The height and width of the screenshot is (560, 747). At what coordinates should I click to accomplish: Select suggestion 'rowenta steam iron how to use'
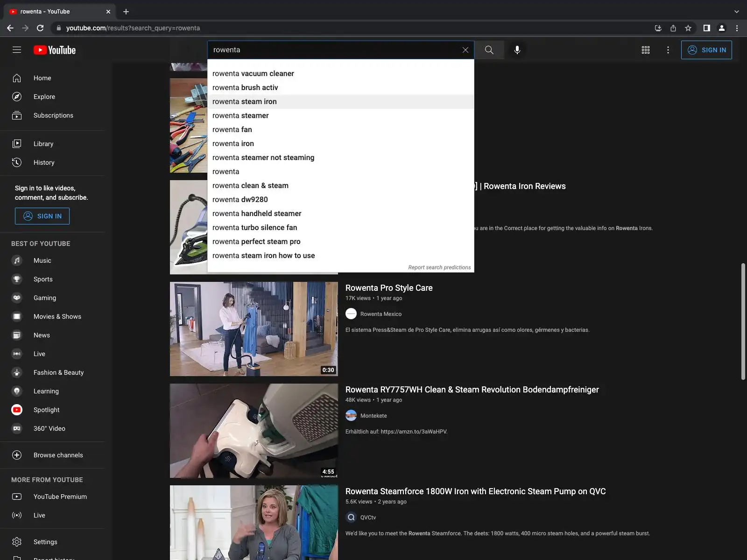point(341,256)
